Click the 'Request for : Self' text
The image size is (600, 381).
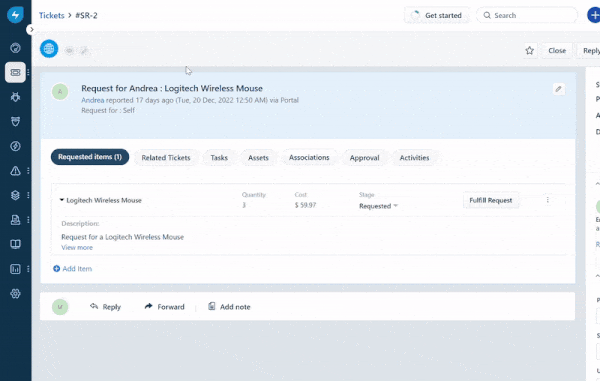click(x=108, y=110)
